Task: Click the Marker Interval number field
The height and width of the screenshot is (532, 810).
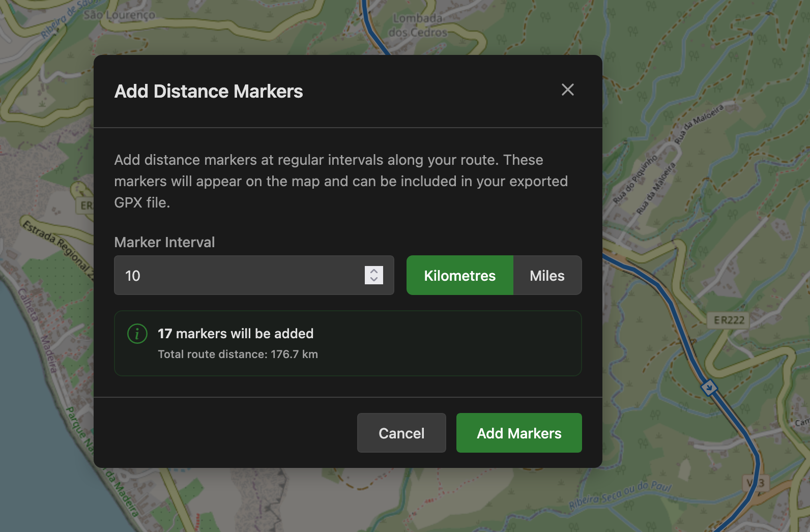Action: point(254,275)
